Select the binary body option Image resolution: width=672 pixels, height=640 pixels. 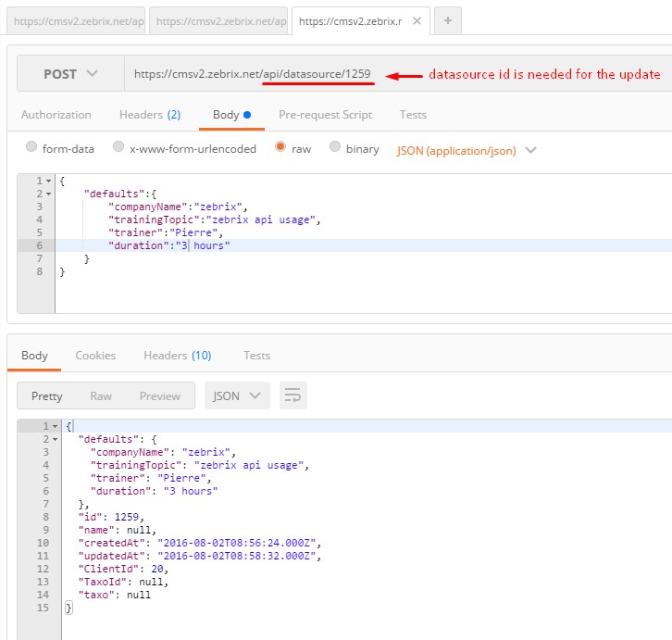pyautogui.click(x=335, y=148)
